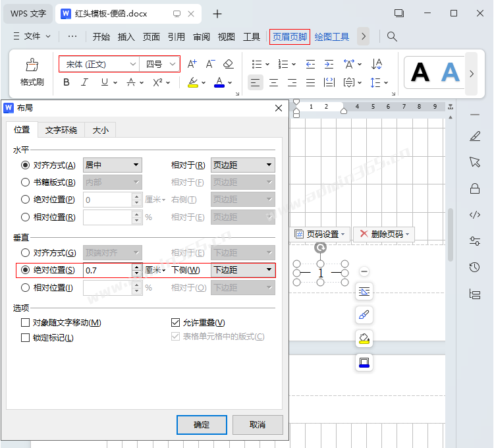Viewport: 494px width, 448px height.
Task: Click the distributed alignment icon
Action: coord(329,82)
